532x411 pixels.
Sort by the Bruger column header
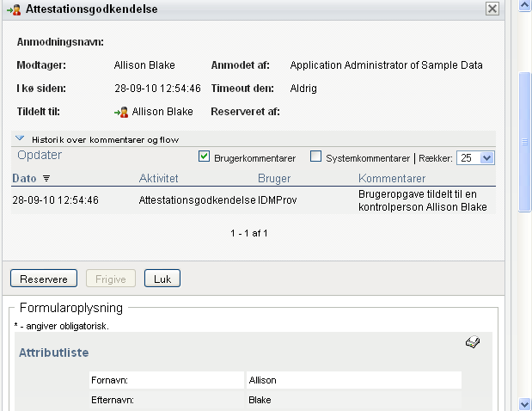[x=274, y=179]
